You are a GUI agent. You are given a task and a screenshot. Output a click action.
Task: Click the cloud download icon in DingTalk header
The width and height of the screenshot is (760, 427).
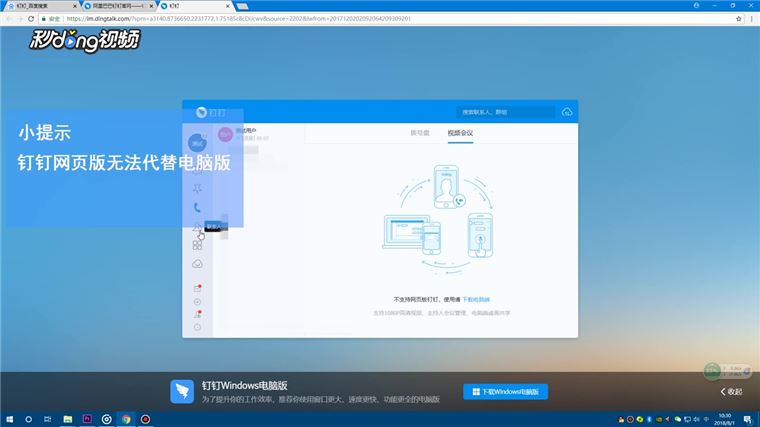point(567,112)
